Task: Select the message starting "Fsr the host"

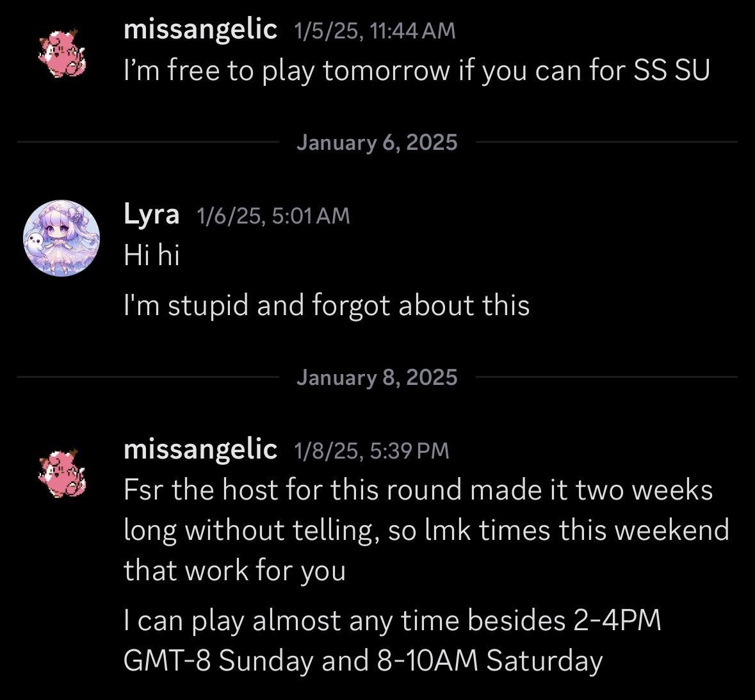Action: pyautogui.click(x=426, y=530)
